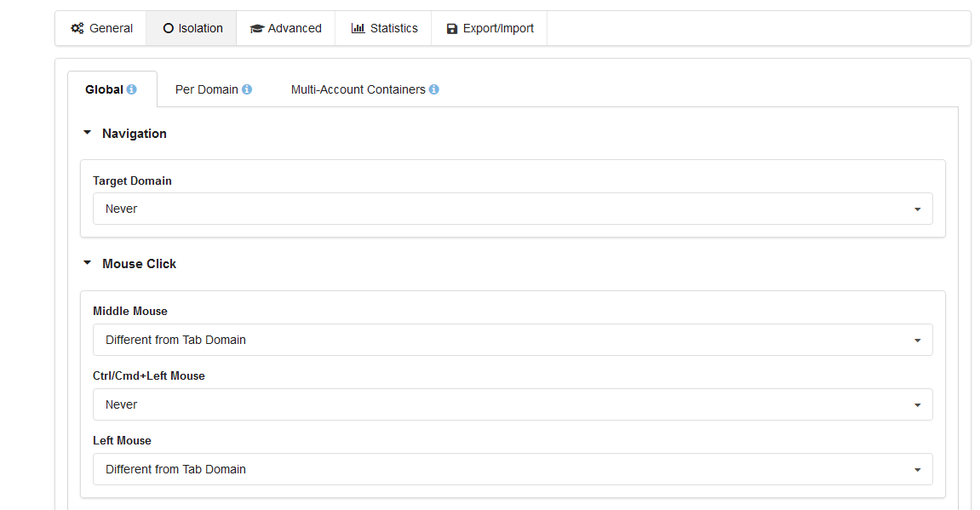Image resolution: width=980 pixels, height=510 pixels.
Task: Collapse the Mouse Click section arrow
Action: pyautogui.click(x=87, y=263)
